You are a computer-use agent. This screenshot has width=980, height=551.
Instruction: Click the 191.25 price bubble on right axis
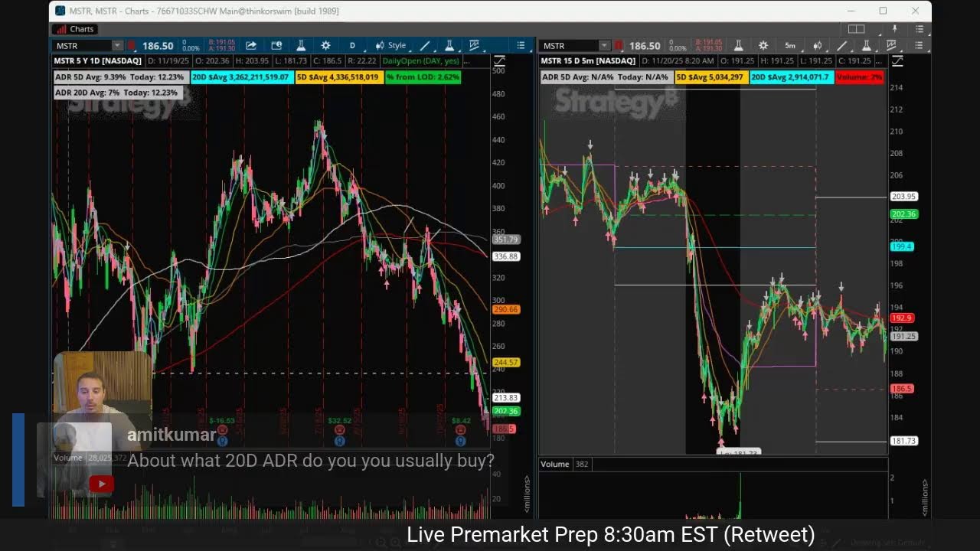(903, 336)
